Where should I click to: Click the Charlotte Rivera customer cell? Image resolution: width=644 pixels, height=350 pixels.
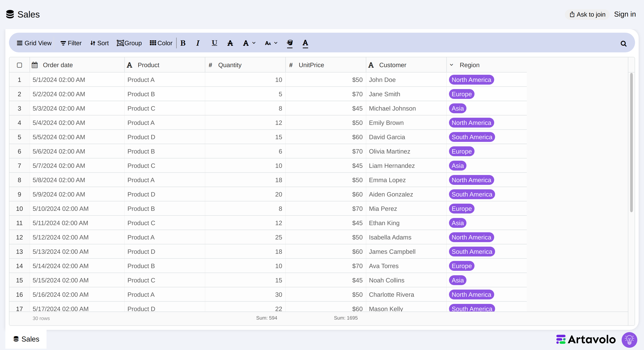[x=406, y=295]
